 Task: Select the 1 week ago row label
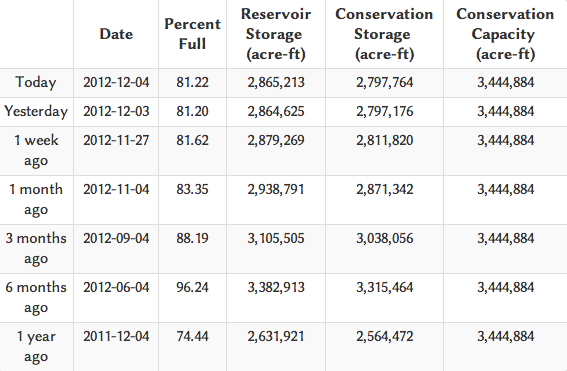[x=36, y=150]
